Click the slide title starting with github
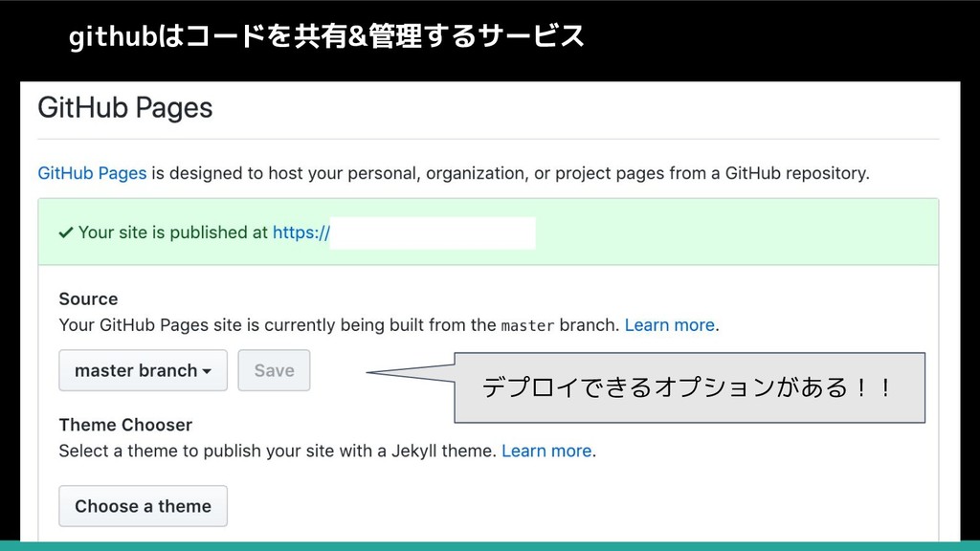Screen dimensions: 980x551 (326, 35)
